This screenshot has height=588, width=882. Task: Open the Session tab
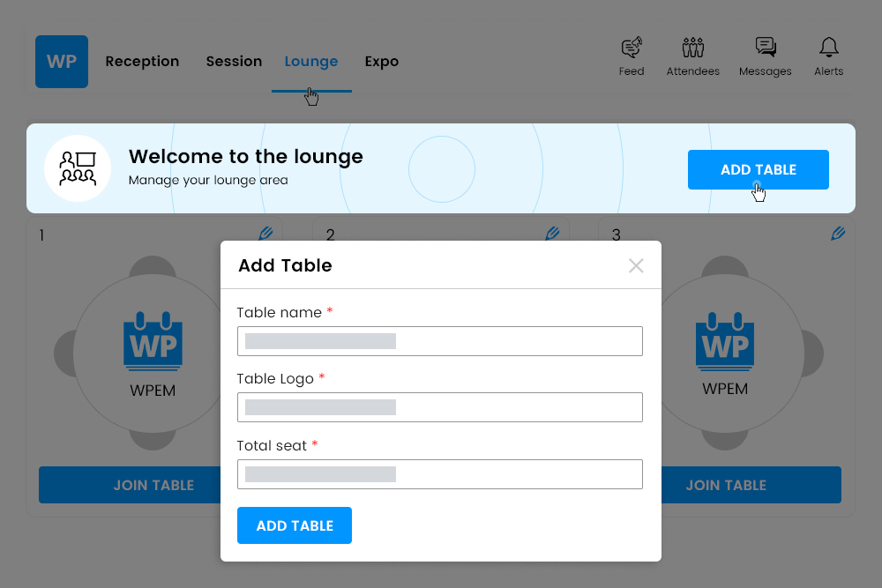click(234, 61)
